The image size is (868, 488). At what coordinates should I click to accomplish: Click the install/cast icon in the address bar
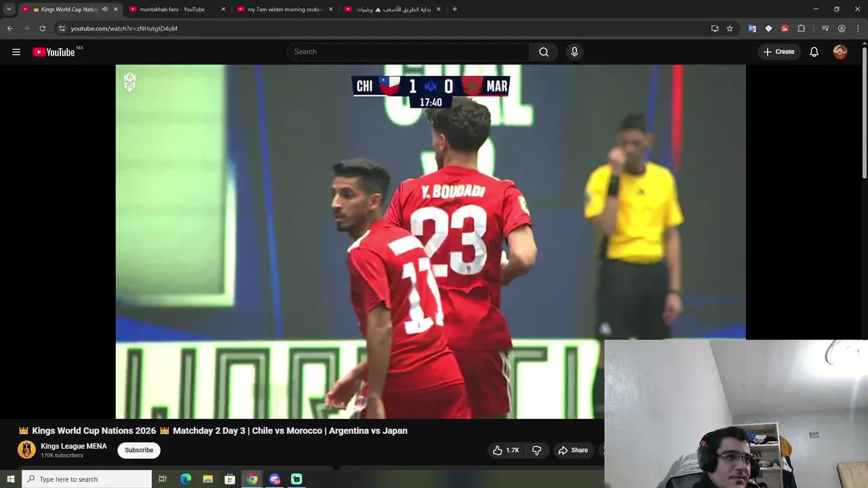715,28
